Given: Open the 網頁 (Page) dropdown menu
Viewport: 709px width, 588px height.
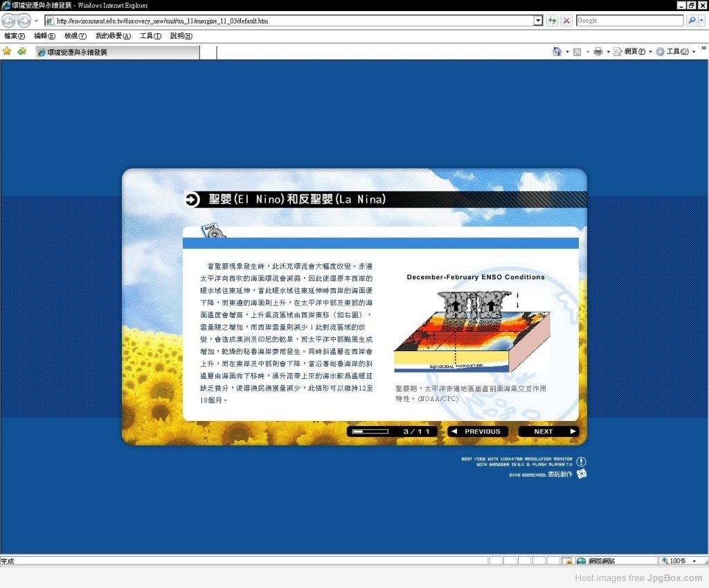Looking at the screenshot, I should point(631,51).
